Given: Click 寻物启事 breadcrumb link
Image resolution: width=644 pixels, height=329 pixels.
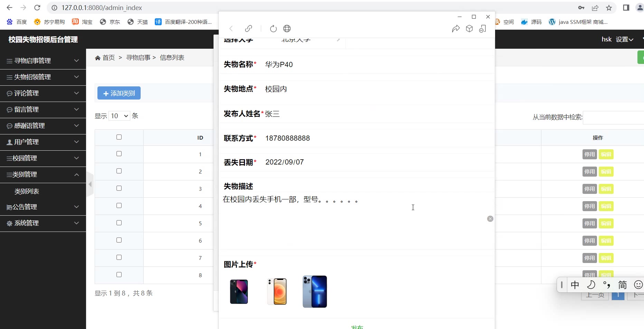Looking at the screenshot, I should pyautogui.click(x=138, y=58).
